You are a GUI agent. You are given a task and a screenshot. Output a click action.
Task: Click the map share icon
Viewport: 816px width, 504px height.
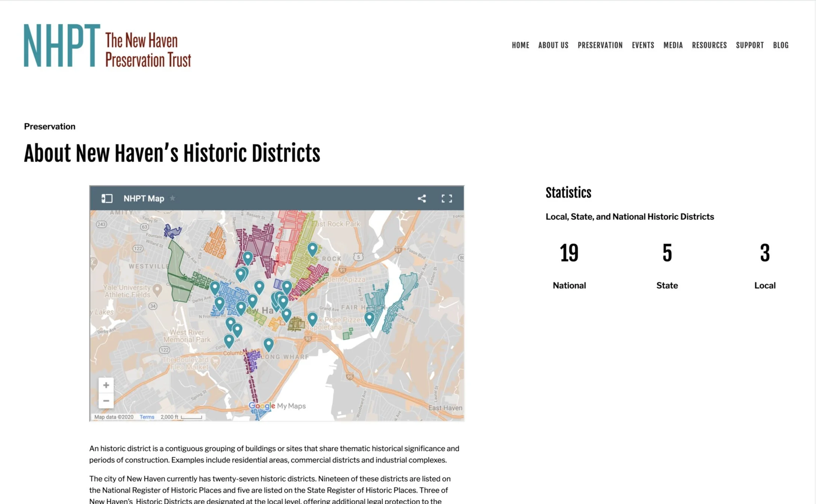[x=422, y=198]
